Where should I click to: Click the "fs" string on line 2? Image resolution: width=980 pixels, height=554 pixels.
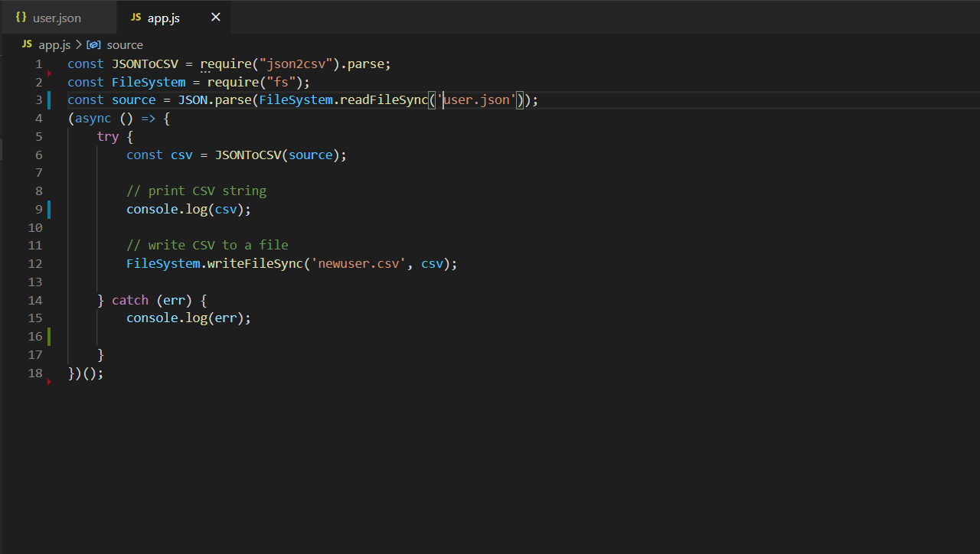pos(282,82)
